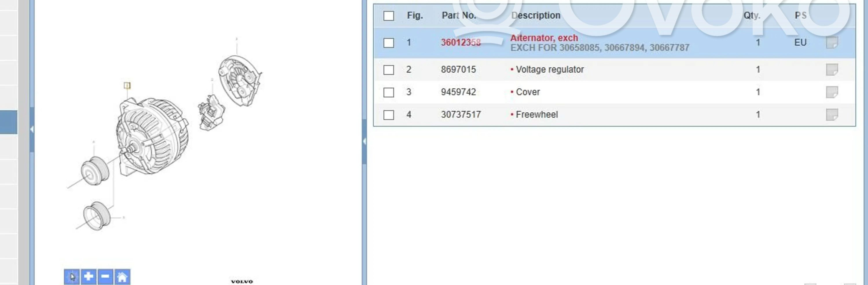The image size is (868, 285).
Task: Collapse diagram pane using divider arrow
Action: [x=364, y=141]
